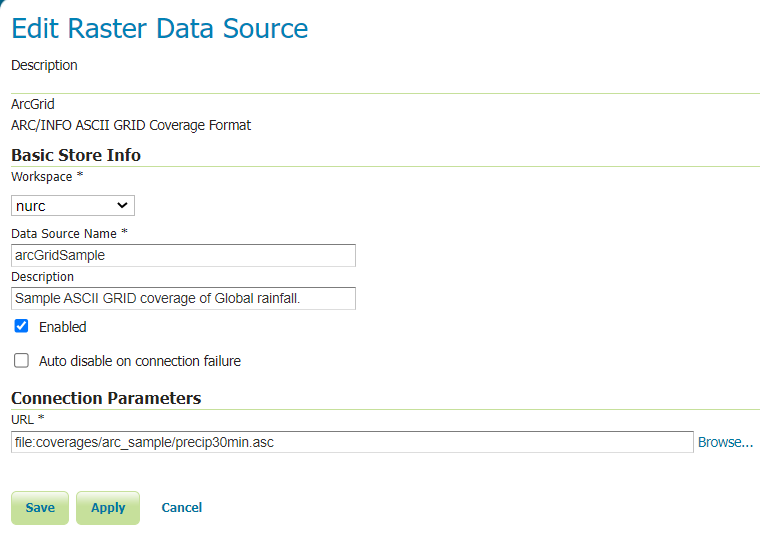The image size is (760, 553).
Task: Open the Workspace dropdown showing nurc
Action: coord(73,206)
